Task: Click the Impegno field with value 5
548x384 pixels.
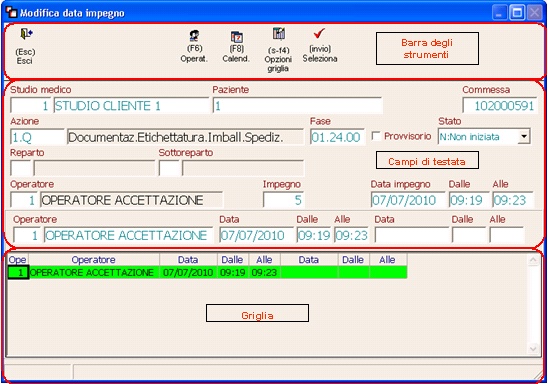Action: 283,200
